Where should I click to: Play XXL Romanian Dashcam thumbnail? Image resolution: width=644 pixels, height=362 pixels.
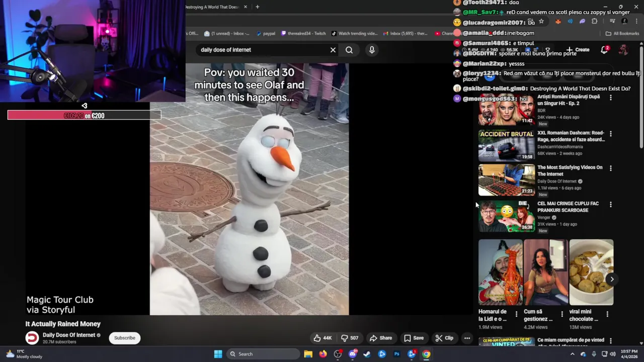coord(506,146)
